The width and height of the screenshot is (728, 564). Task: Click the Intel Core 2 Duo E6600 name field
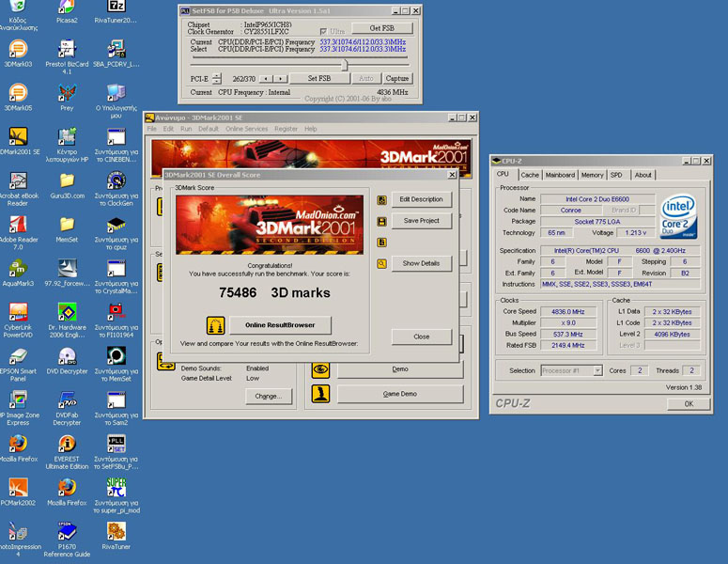(597, 199)
